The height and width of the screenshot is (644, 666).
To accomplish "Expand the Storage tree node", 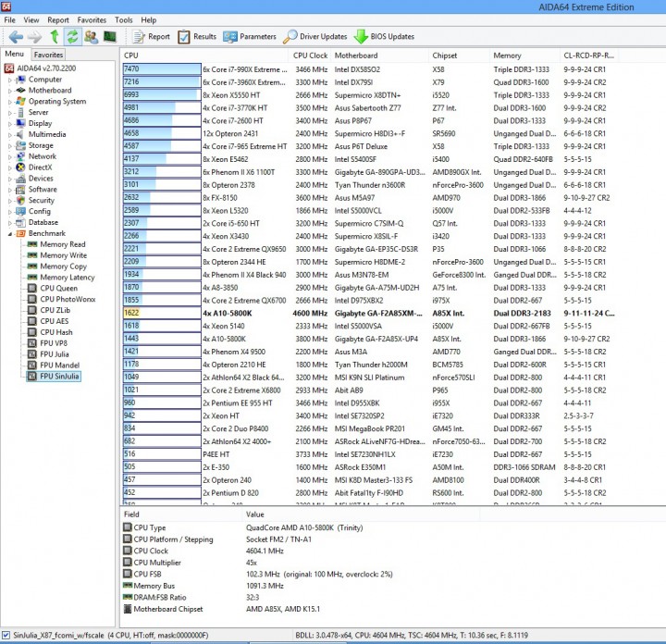I will (x=10, y=145).
